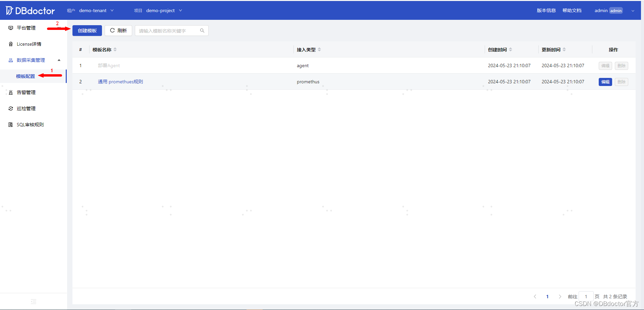Open 帮助文档 link

(572, 10)
